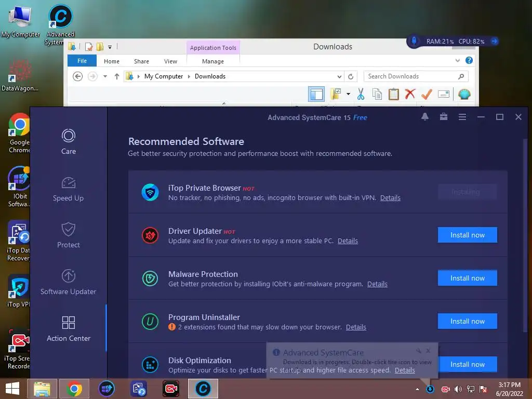Open File Explorer from the taskbar
Screen dimensions: 532x399
pos(42,389)
